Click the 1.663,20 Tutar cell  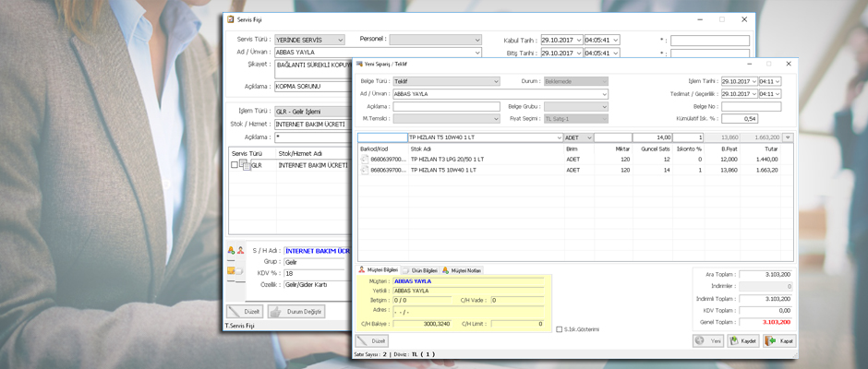point(766,171)
